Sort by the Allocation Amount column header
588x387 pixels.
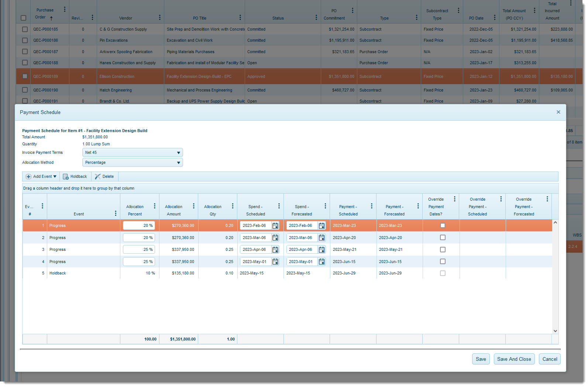[173, 210]
